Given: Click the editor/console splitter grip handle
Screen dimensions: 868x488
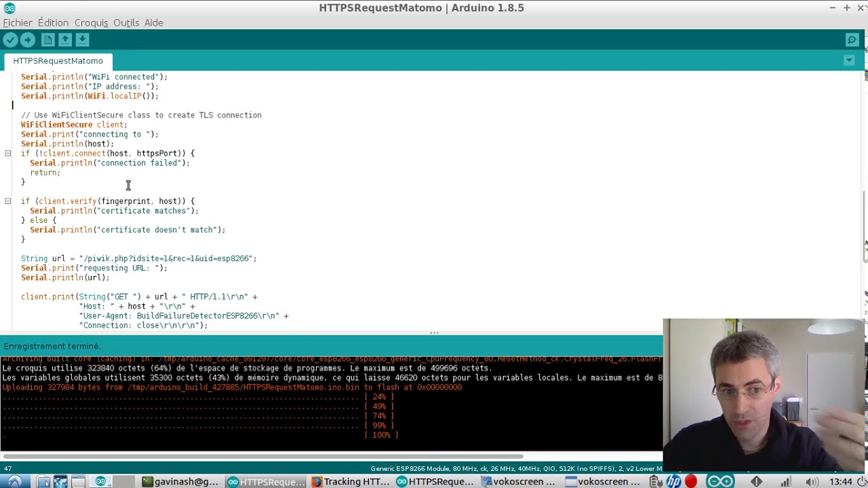Looking at the screenshot, I should coord(434,333).
